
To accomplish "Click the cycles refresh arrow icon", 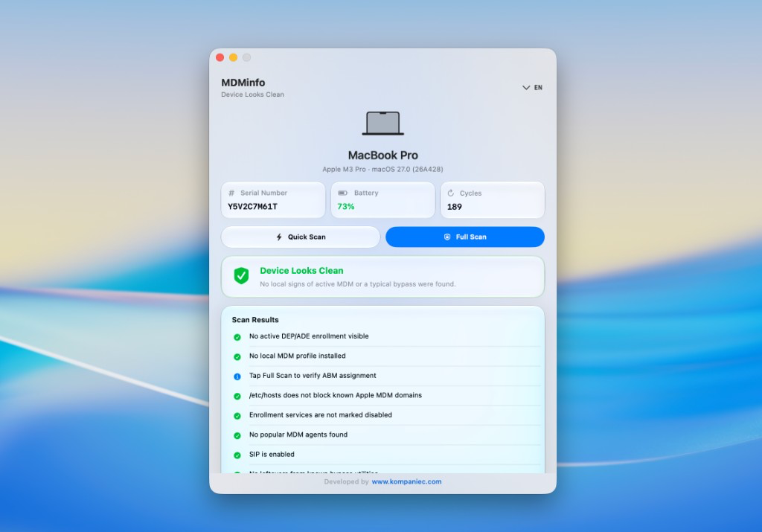I will tap(450, 193).
